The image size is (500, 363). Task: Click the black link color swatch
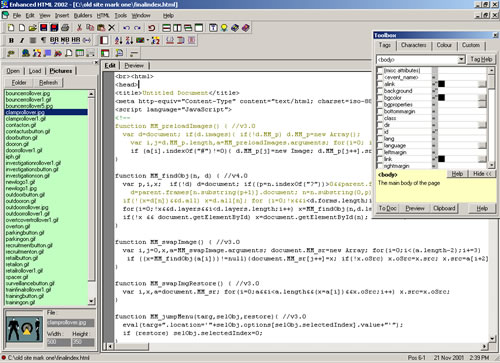pyautogui.click(x=441, y=159)
